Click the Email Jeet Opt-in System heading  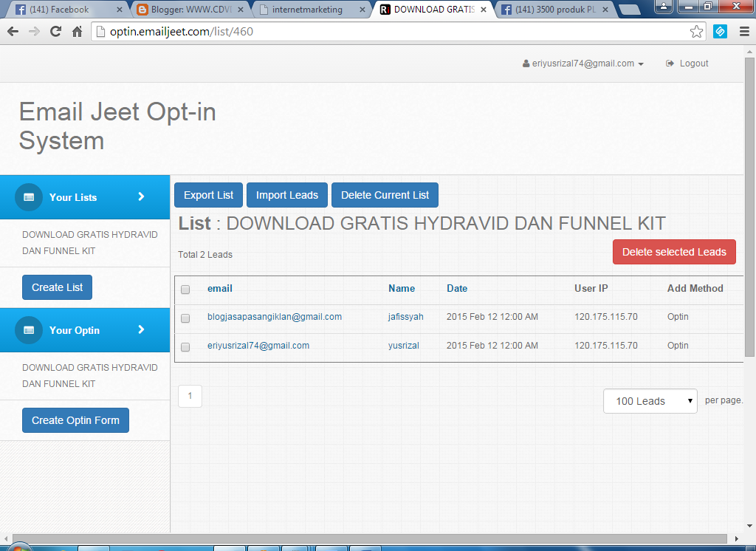[117, 126]
